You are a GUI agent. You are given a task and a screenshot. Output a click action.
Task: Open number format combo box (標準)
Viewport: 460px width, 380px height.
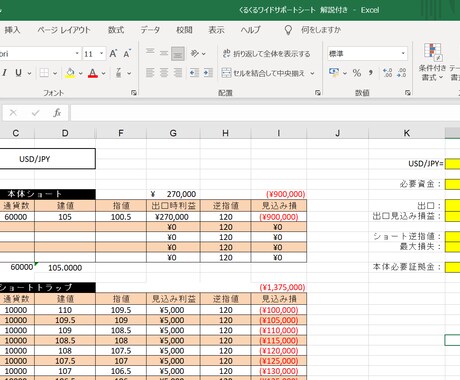pos(367,53)
